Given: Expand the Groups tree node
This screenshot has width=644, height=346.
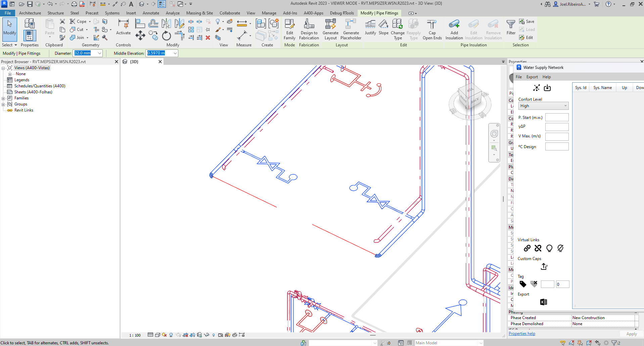Looking at the screenshot, I should [3, 104].
